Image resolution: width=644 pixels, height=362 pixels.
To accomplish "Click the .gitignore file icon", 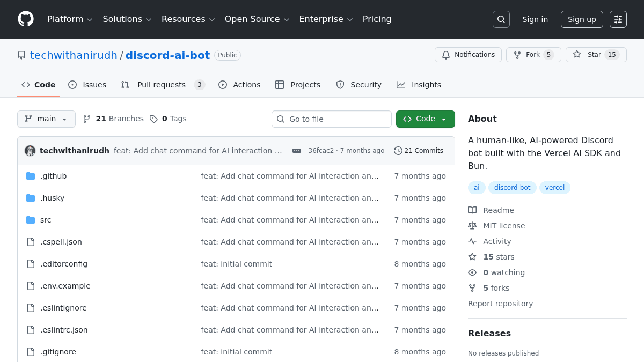I will [x=31, y=352].
